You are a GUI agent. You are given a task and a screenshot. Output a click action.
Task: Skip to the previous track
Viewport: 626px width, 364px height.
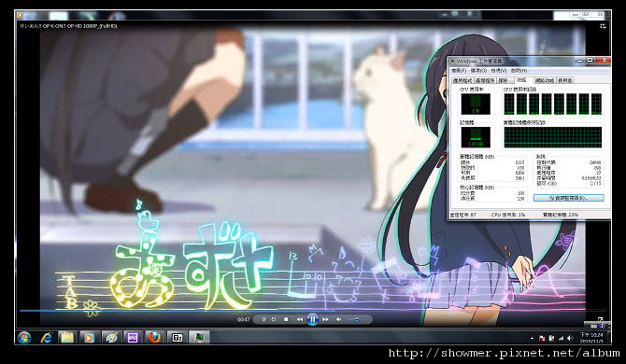pyautogui.click(x=299, y=319)
